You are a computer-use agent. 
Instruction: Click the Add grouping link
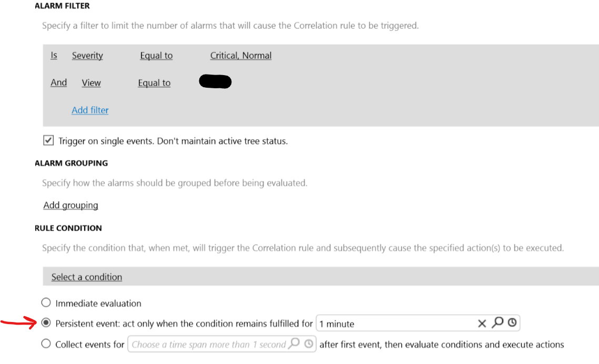(x=70, y=205)
